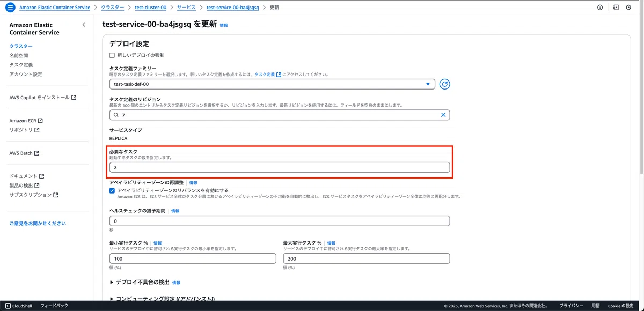Viewport: 644px width, 311px height.
Task: Open サブスクリプション external link
Action: pos(34,195)
